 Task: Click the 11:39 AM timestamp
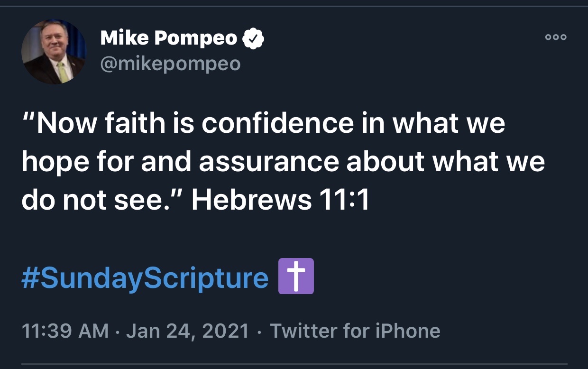(x=65, y=331)
